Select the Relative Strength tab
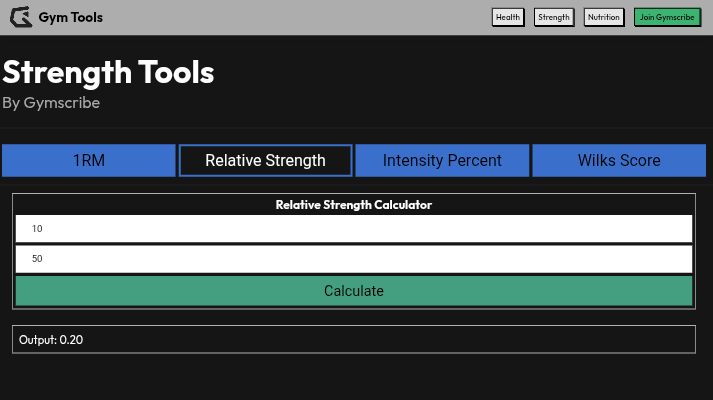Screen dimensions: 713x400 265,160
